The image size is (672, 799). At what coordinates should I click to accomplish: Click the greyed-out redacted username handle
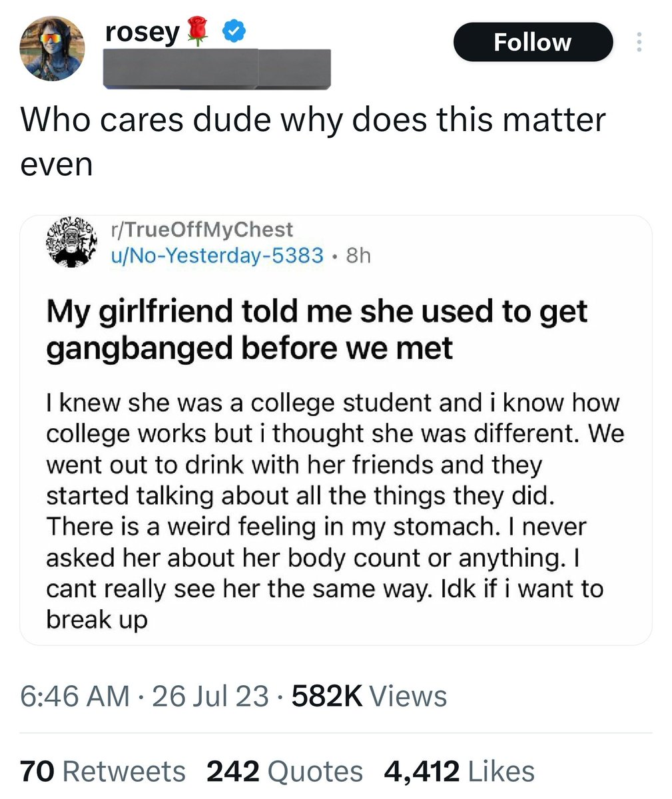[x=217, y=69]
